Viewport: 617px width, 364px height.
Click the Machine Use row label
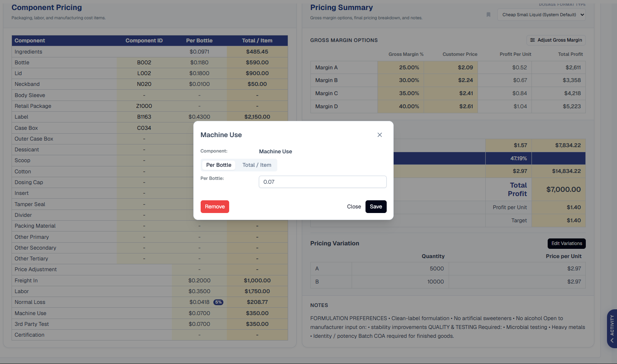click(30, 313)
